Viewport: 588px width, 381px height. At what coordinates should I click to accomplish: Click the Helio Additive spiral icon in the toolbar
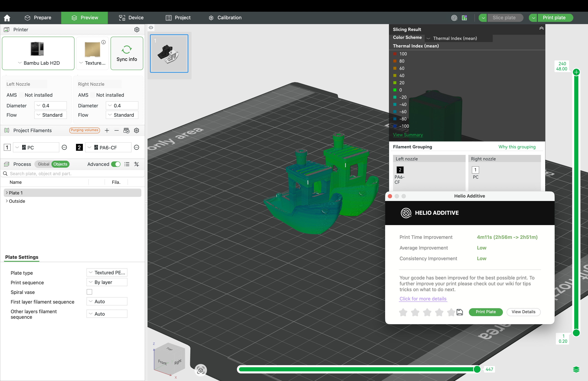(454, 18)
